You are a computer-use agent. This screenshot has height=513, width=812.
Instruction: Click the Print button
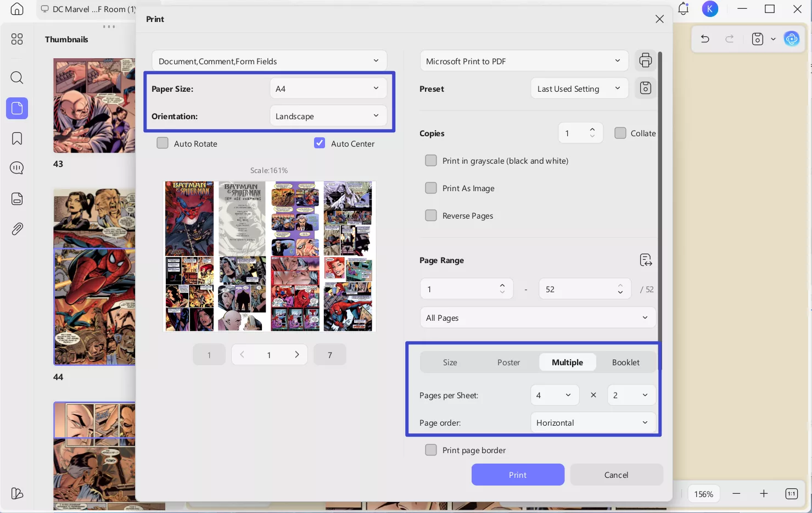[517, 475]
